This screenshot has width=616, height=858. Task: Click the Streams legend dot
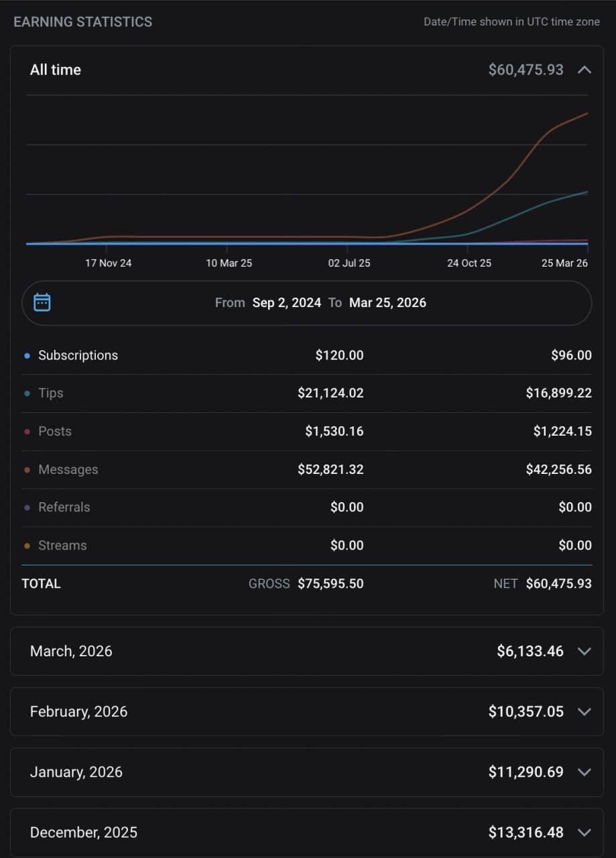tap(27, 546)
